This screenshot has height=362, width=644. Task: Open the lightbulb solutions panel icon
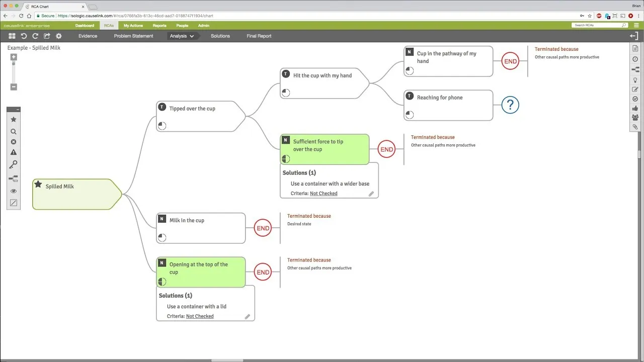point(635,79)
